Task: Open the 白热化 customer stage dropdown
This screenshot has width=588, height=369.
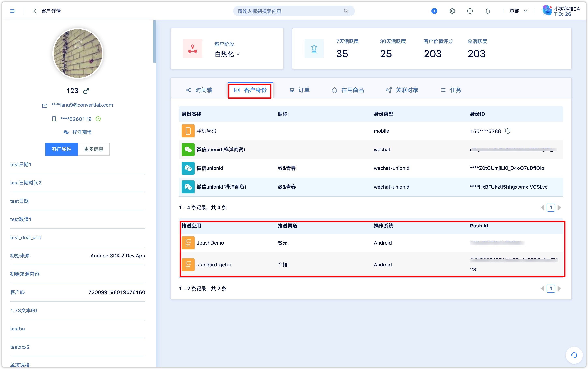Action: click(x=227, y=54)
